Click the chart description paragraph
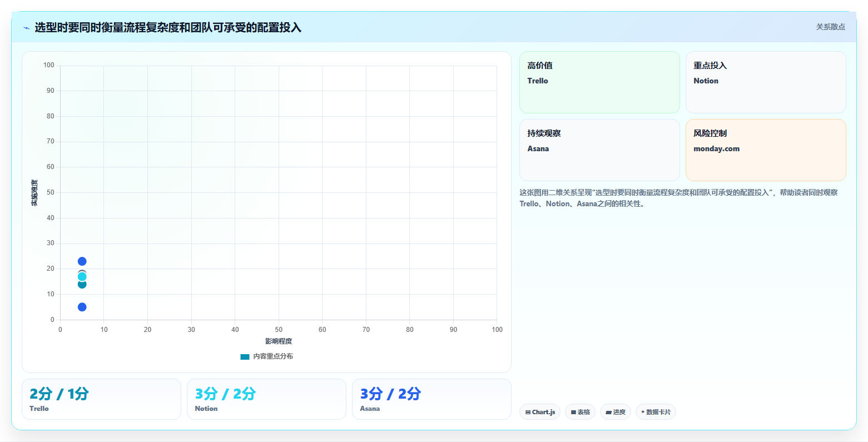 coord(678,198)
